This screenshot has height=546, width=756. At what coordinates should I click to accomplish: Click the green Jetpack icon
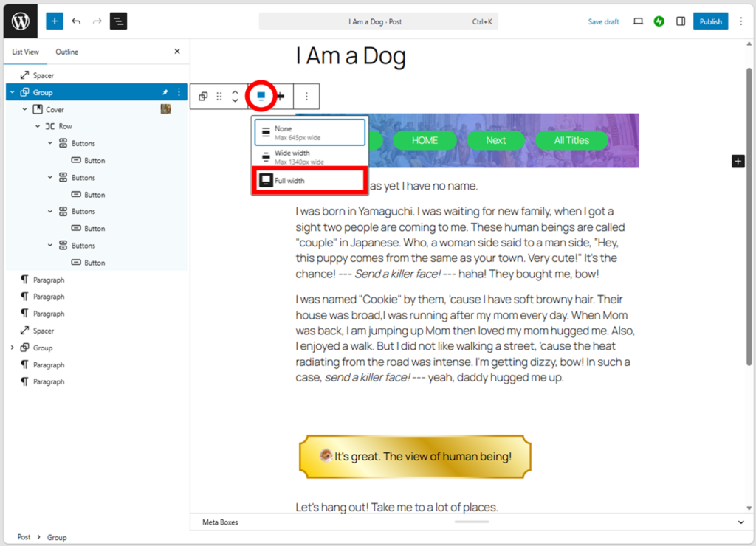click(x=659, y=21)
